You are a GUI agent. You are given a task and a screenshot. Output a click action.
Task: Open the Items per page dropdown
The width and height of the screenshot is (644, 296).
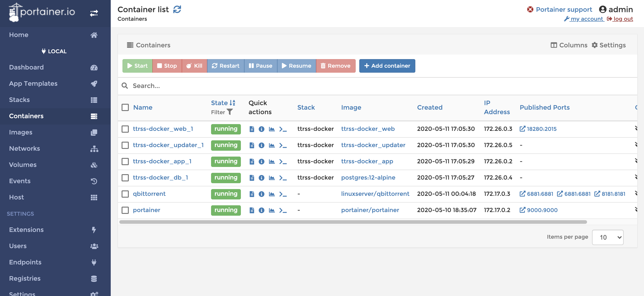(607, 237)
